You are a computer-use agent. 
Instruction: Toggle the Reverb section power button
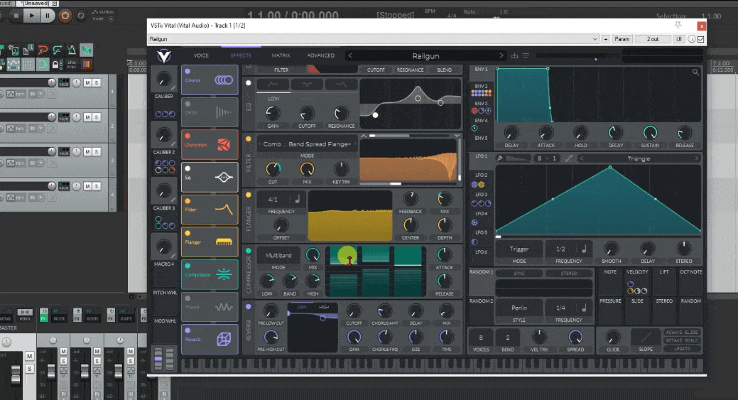tap(248, 308)
